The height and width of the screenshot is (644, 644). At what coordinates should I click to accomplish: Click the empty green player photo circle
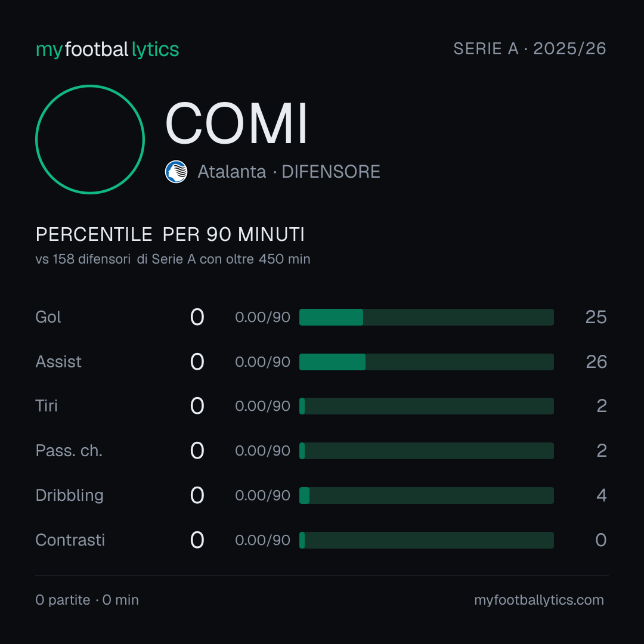coord(90,139)
